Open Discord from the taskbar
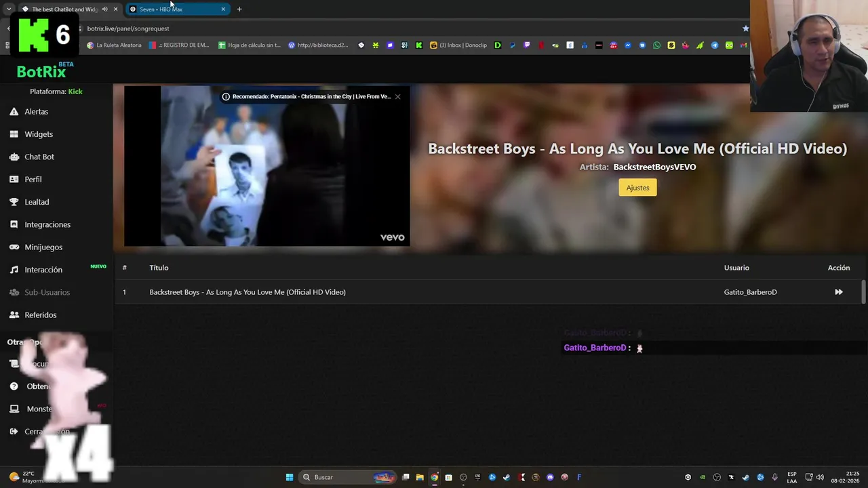The height and width of the screenshot is (488, 868). [550, 477]
